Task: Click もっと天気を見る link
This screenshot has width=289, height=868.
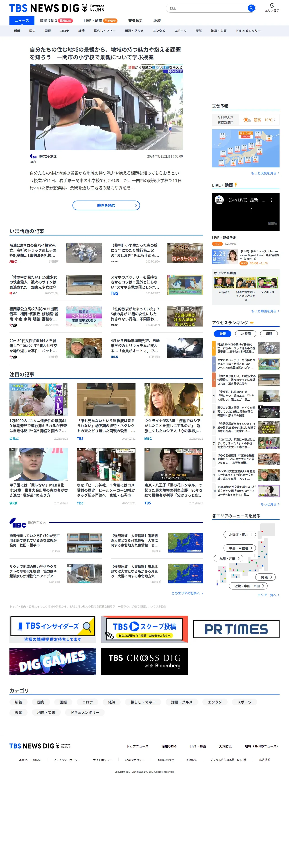Action: [265, 173]
